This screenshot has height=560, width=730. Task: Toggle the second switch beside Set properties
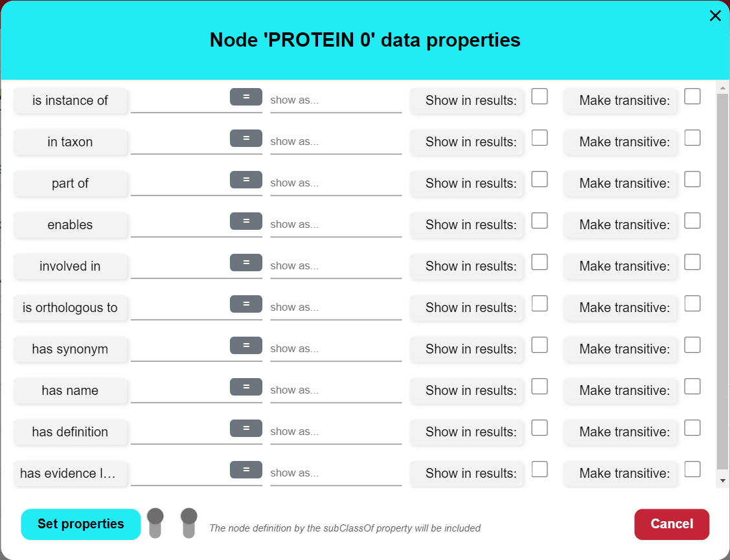coord(188,523)
